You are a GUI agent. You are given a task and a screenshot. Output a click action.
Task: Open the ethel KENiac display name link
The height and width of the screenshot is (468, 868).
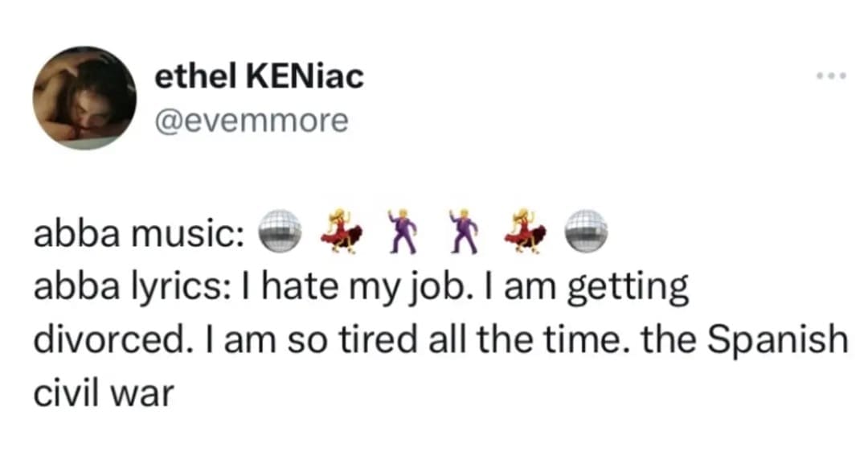click(259, 77)
